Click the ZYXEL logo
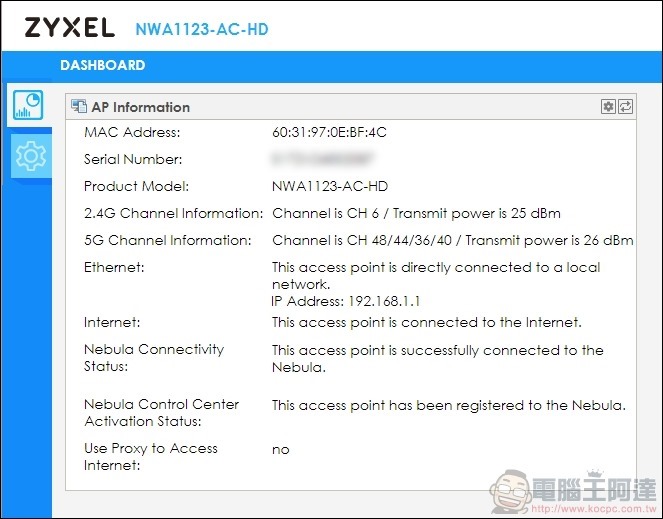Image resolution: width=663 pixels, height=519 pixels. [69, 28]
